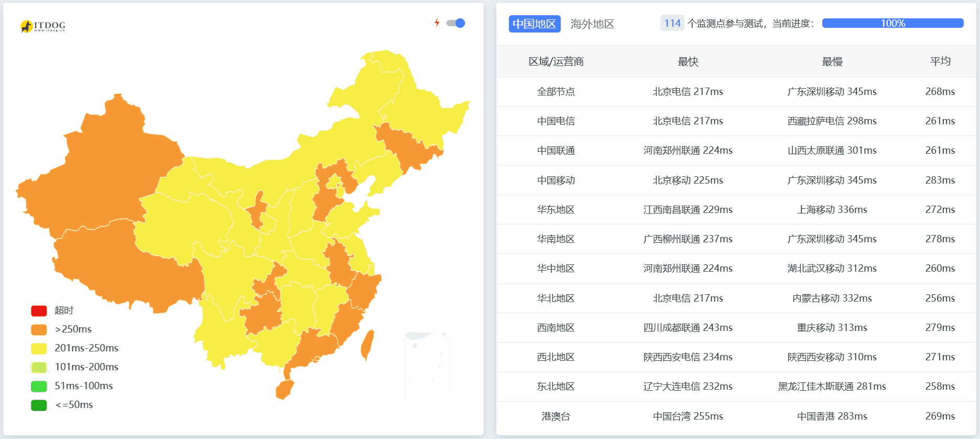Click the 华北地区 row label

pyautogui.click(x=556, y=298)
